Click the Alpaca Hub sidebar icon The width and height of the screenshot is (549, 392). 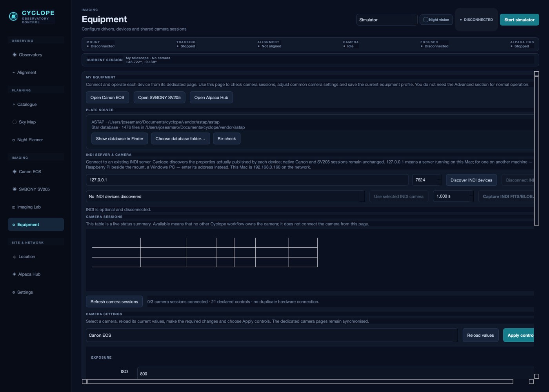point(15,274)
